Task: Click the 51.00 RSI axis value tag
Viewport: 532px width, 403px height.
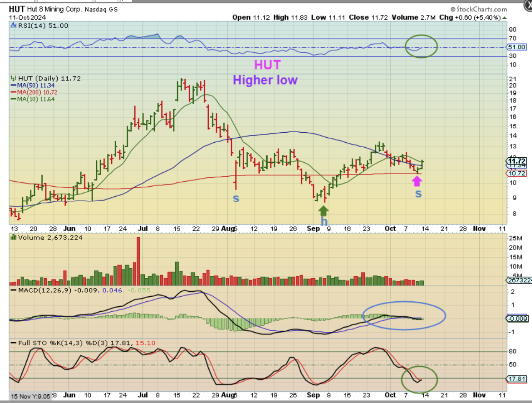Action: tap(517, 47)
